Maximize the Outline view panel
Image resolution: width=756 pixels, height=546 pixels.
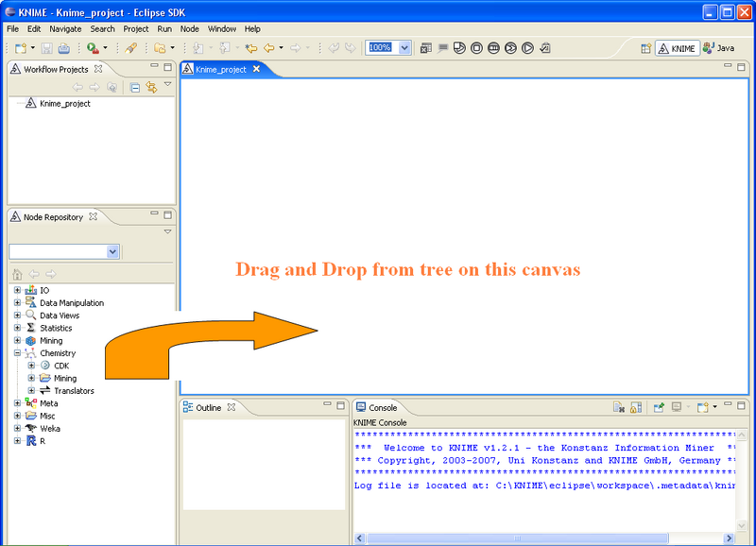pos(340,405)
